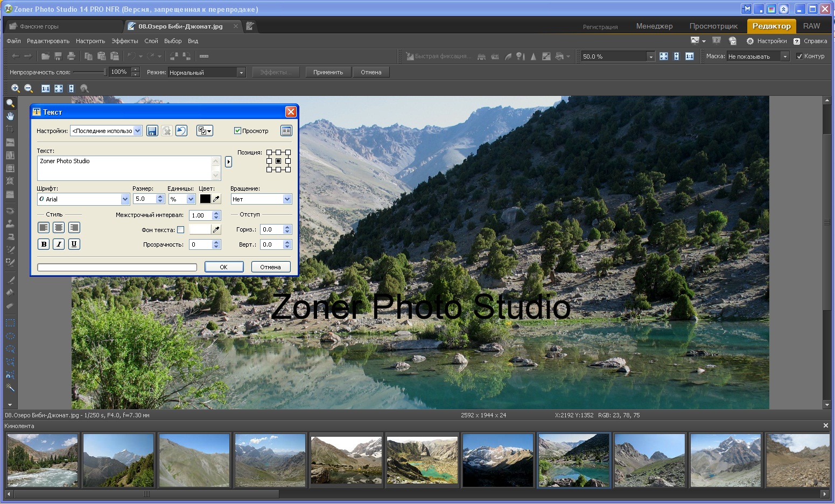
Task: Select the first filmstrip thumbnail with river
Action: pyautogui.click(x=43, y=460)
